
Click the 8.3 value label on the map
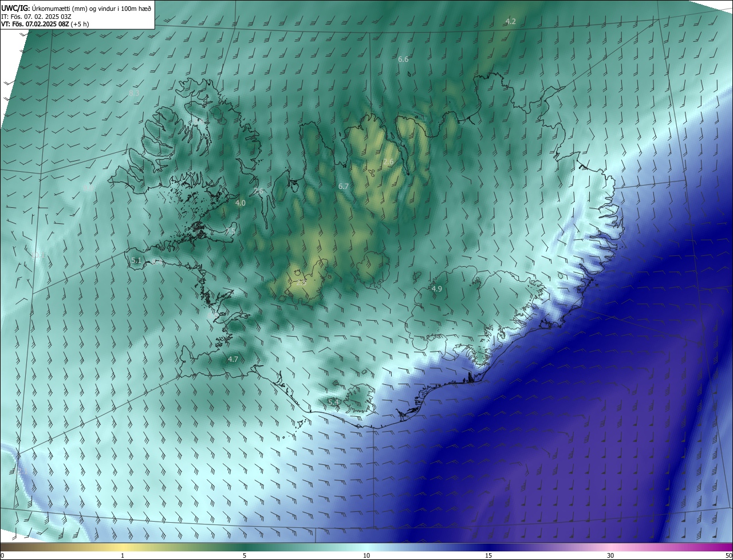135,93
